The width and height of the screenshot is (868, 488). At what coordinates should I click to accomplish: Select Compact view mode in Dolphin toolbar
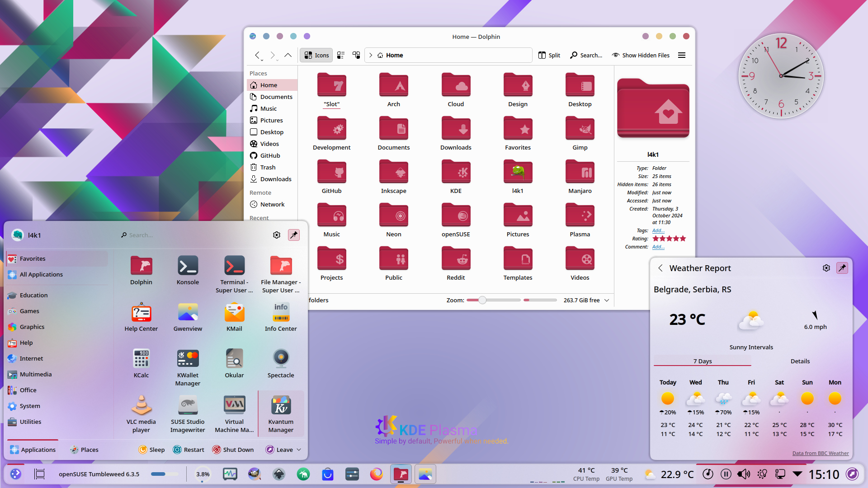[341, 55]
